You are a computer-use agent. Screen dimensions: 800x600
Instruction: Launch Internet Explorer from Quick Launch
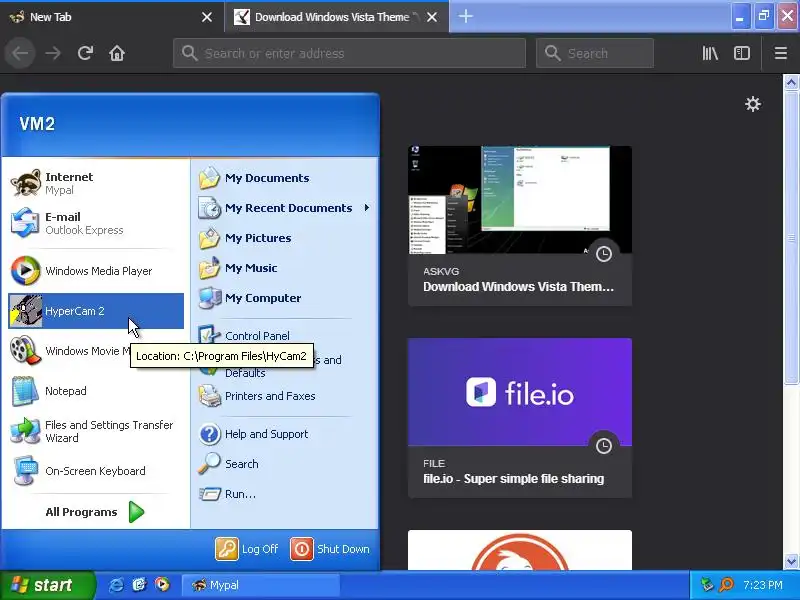point(116,585)
